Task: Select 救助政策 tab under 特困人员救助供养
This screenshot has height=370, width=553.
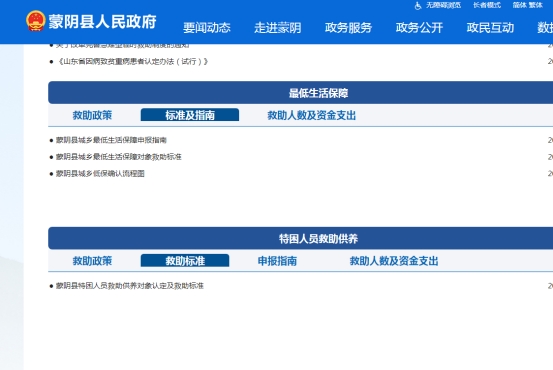Action: (92, 261)
